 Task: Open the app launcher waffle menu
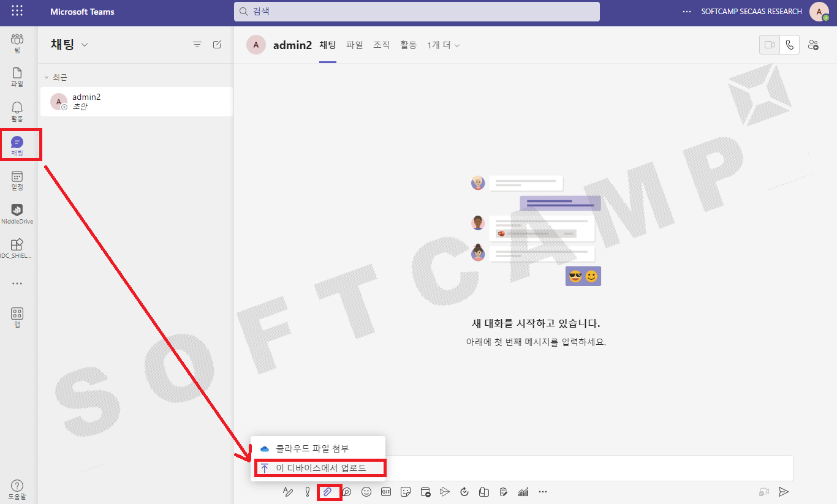(17, 11)
